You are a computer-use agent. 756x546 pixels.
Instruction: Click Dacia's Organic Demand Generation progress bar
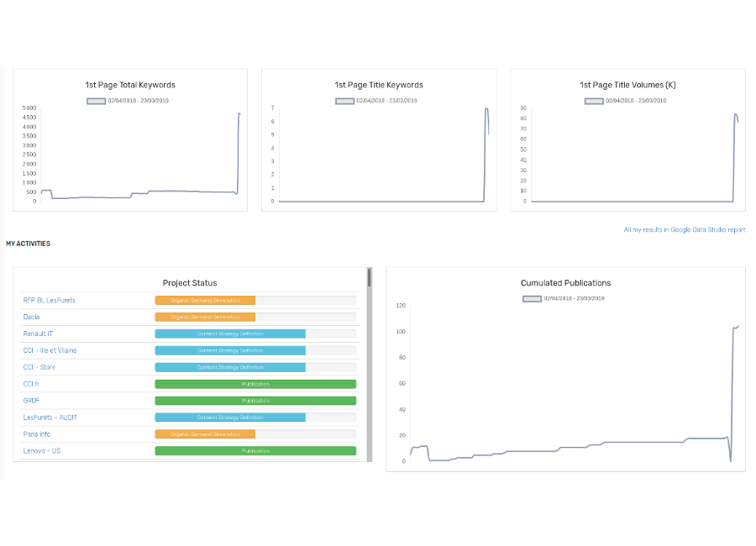205,317
